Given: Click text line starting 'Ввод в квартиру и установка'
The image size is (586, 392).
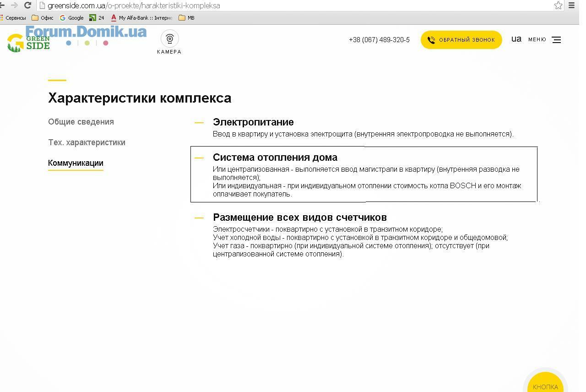Looking at the screenshot, I should pyautogui.click(x=363, y=134).
